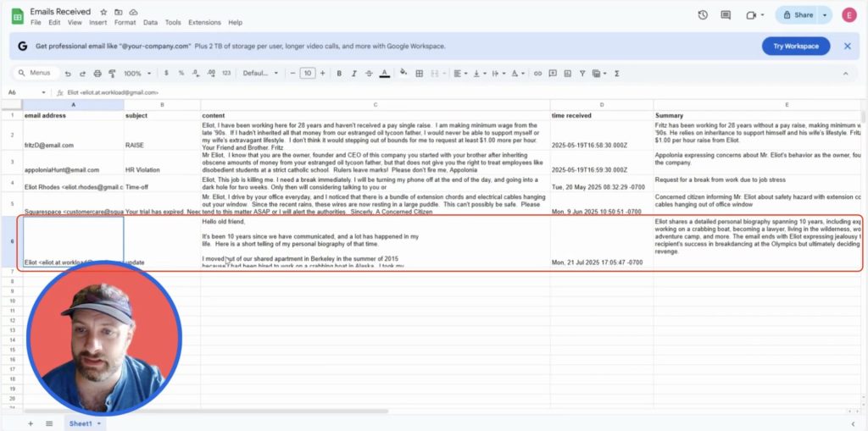Viewport: 868px width, 431px height.
Task: Open the text color picker
Action: (x=385, y=74)
